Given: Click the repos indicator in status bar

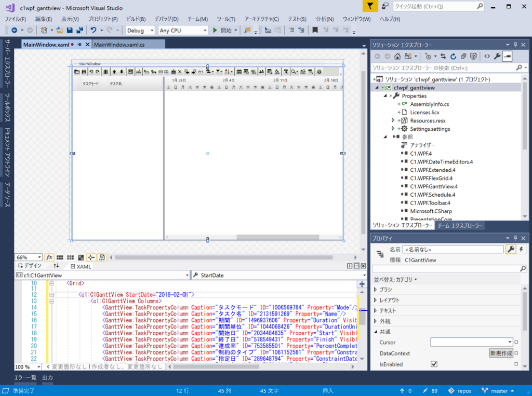Looking at the screenshot, I should click(x=460, y=391).
